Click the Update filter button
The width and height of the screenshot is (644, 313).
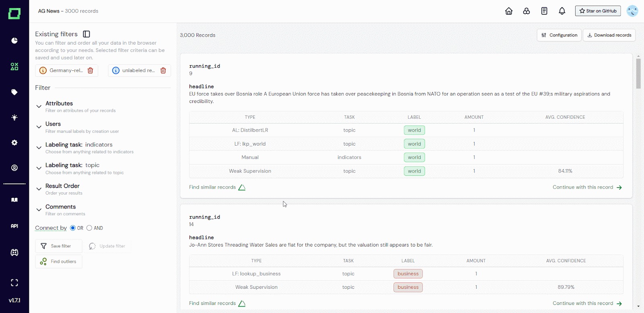pos(107,246)
